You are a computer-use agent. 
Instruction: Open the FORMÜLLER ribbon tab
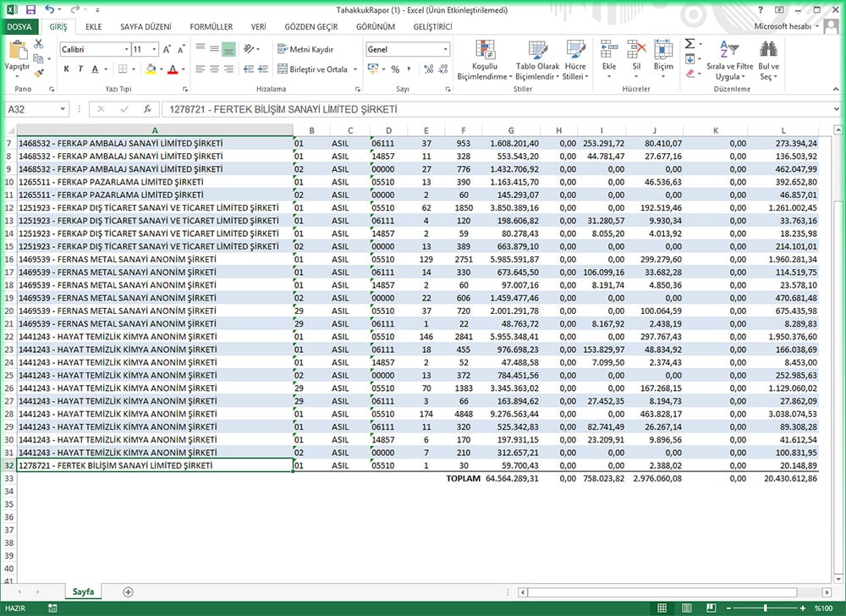211,27
